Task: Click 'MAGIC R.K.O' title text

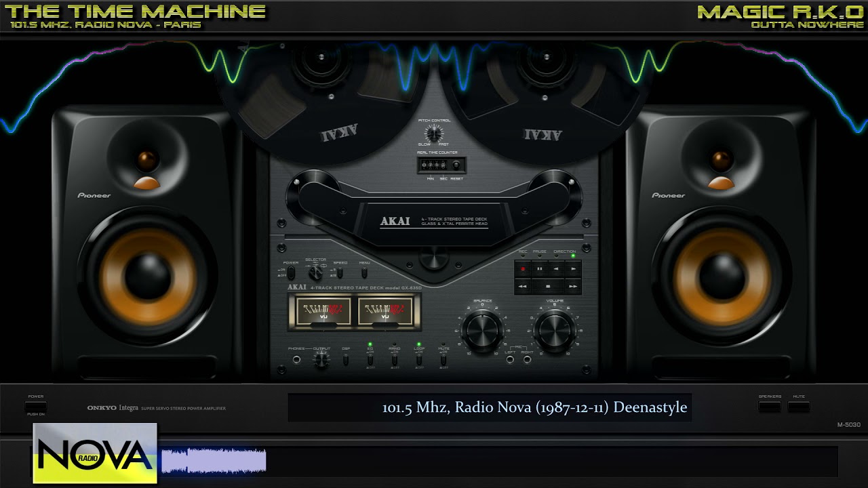Action: pos(780,11)
